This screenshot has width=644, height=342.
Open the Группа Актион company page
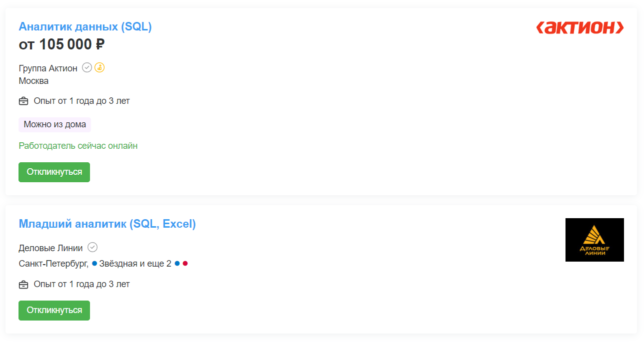(x=48, y=68)
